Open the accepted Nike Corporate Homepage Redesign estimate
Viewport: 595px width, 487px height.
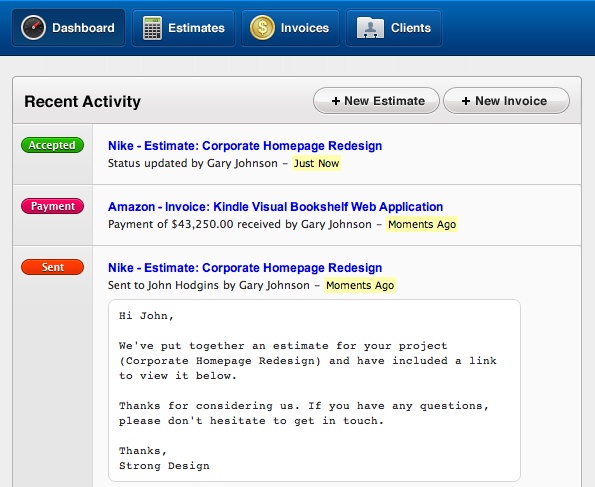[x=245, y=146]
